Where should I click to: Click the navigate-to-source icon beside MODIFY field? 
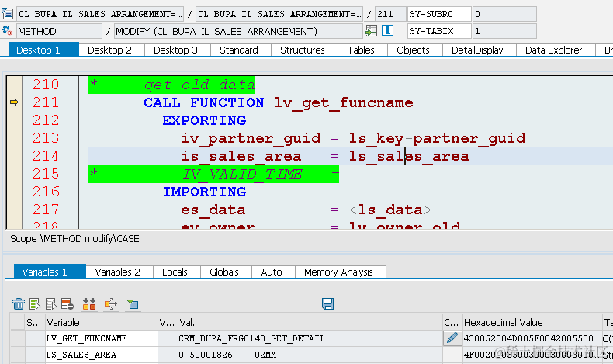click(371, 31)
